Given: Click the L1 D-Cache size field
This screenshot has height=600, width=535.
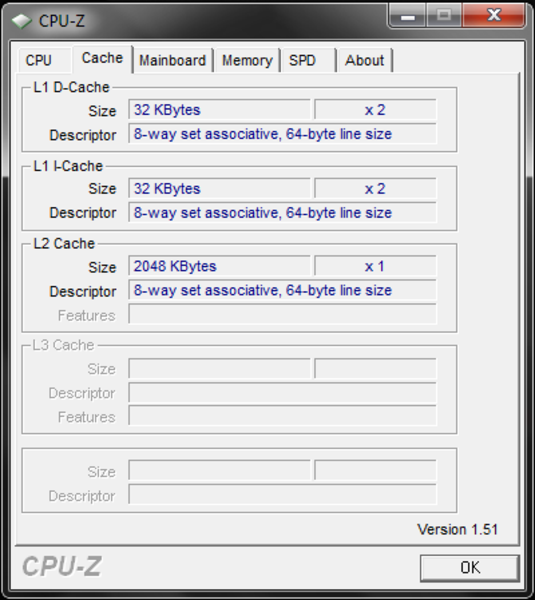Looking at the screenshot, I should 219,110.
